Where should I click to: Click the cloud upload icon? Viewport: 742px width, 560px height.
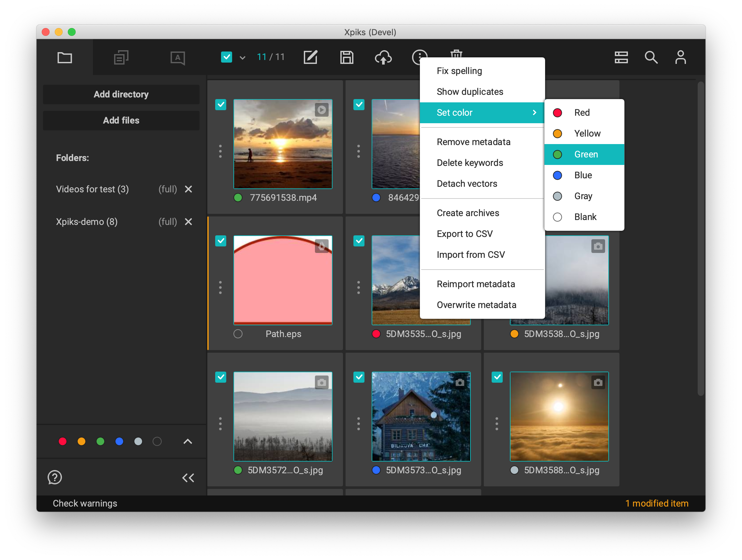click(383, 57)
